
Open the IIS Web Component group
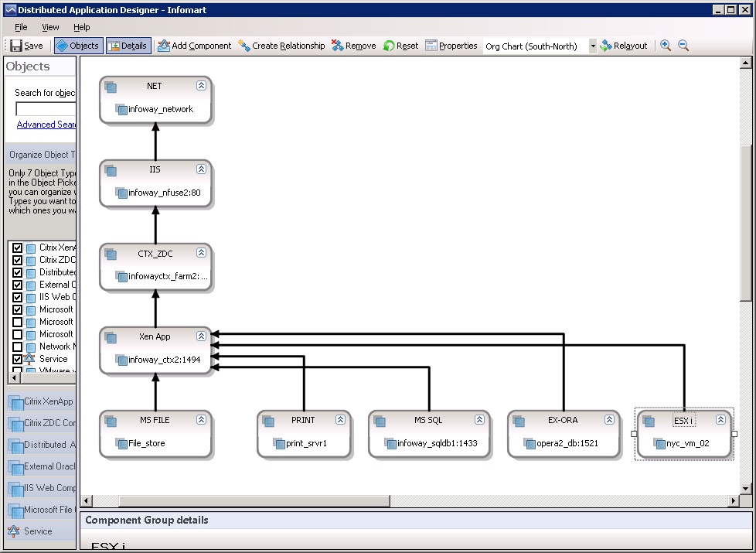pyautogui.click(x=42, y=488)
